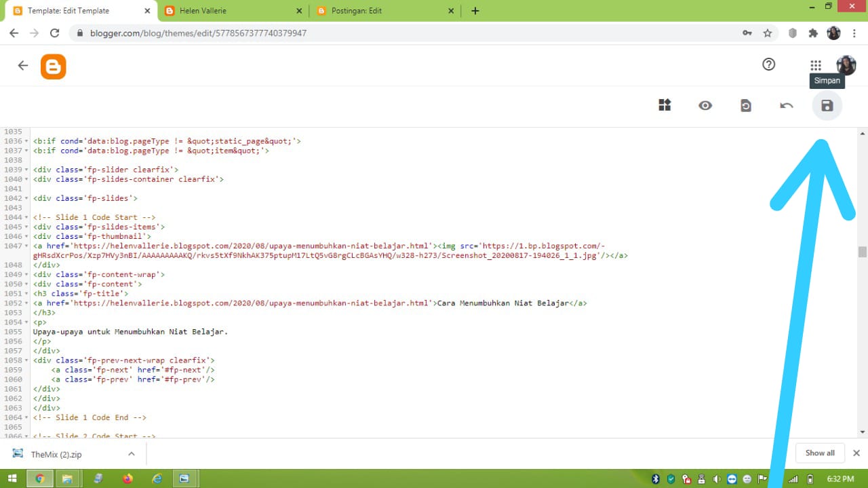Open Chrome profile avatar in toolbar
Viewport: 868px width, 488px height.
pyautogui.click(x=834, y=33)
